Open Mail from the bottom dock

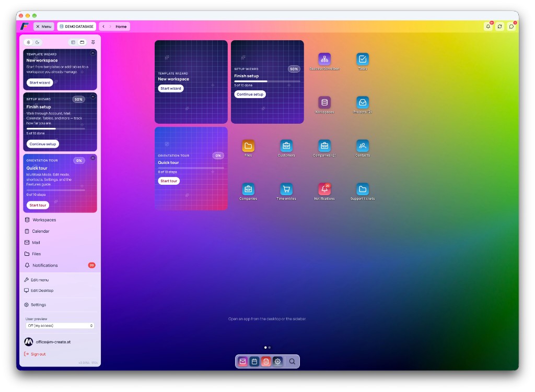[242, 361]
